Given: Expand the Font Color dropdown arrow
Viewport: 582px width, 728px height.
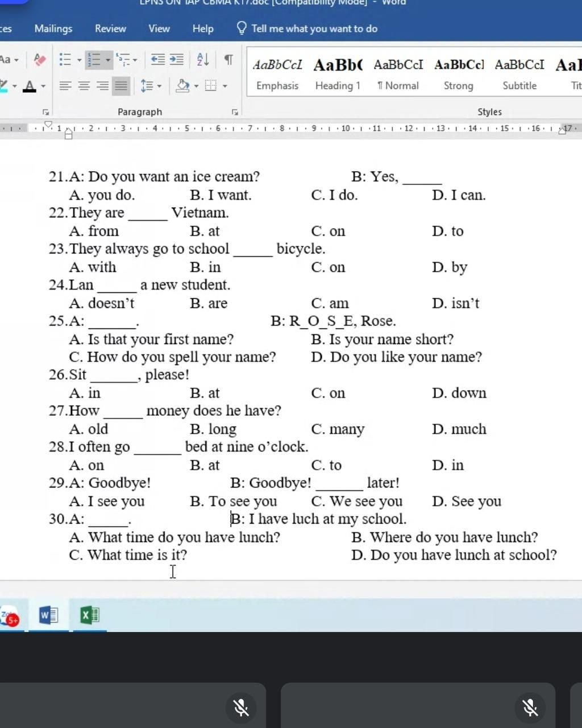Looking at the screenshot, I should tap(43, 86).
